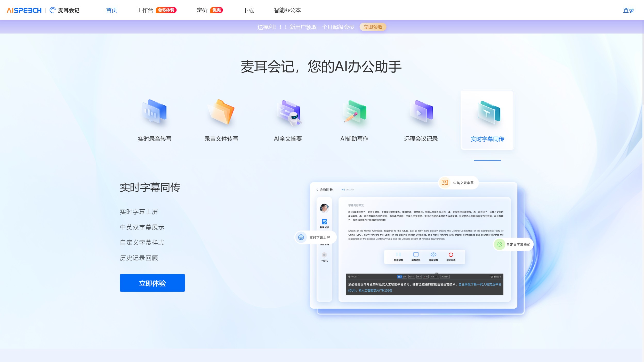Open the 下载 menu item
Viewport: 644px width, 362px height.
[x=248, y=10]
